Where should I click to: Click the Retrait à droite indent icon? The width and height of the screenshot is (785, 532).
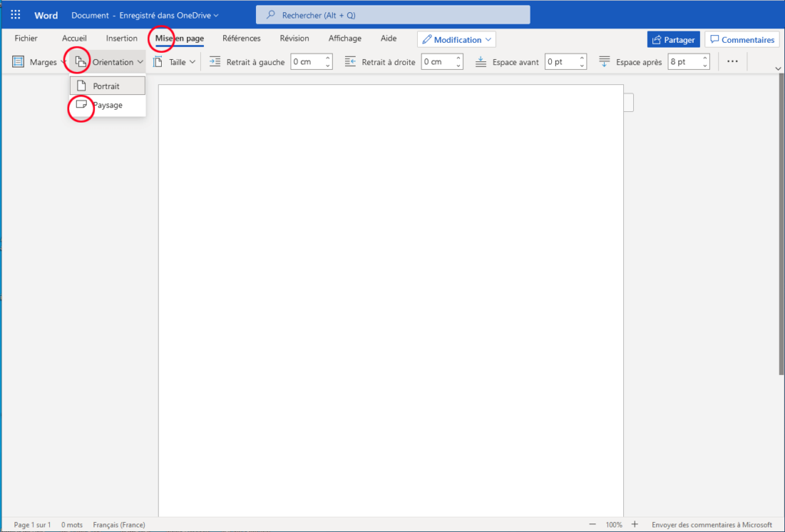click(350, 61)
